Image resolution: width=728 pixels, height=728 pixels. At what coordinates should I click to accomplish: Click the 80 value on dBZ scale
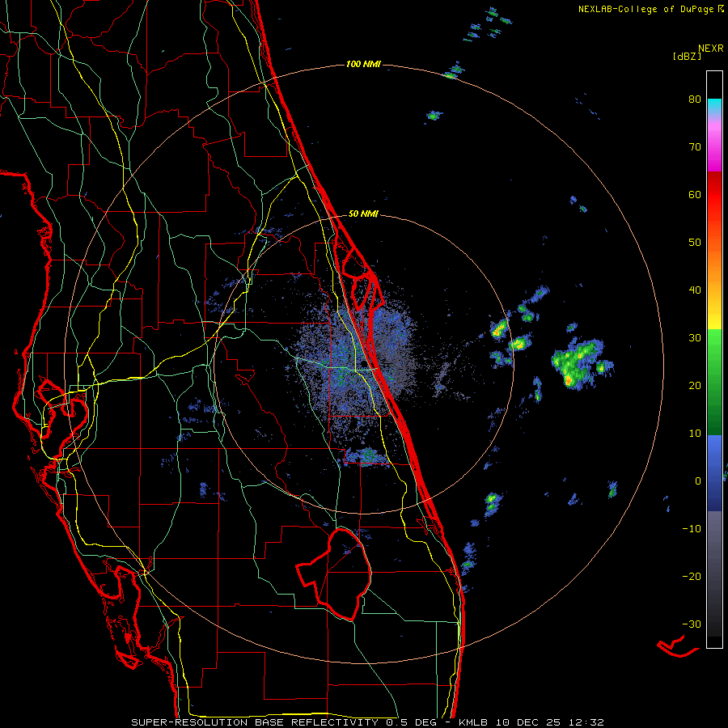click(695, 99)
